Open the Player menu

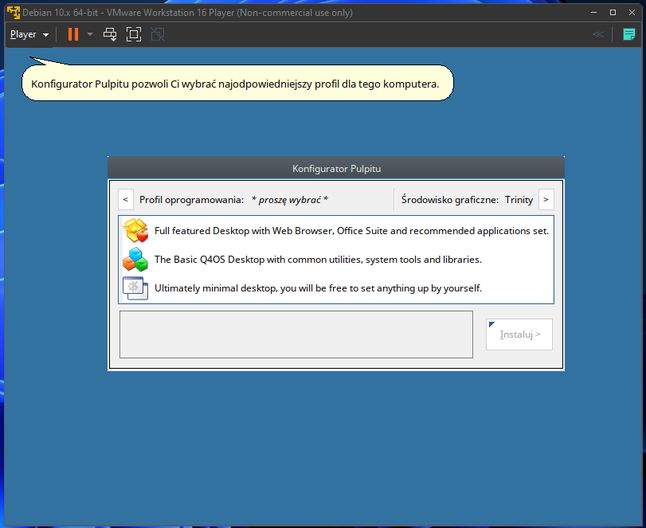[x=29, y=35]
